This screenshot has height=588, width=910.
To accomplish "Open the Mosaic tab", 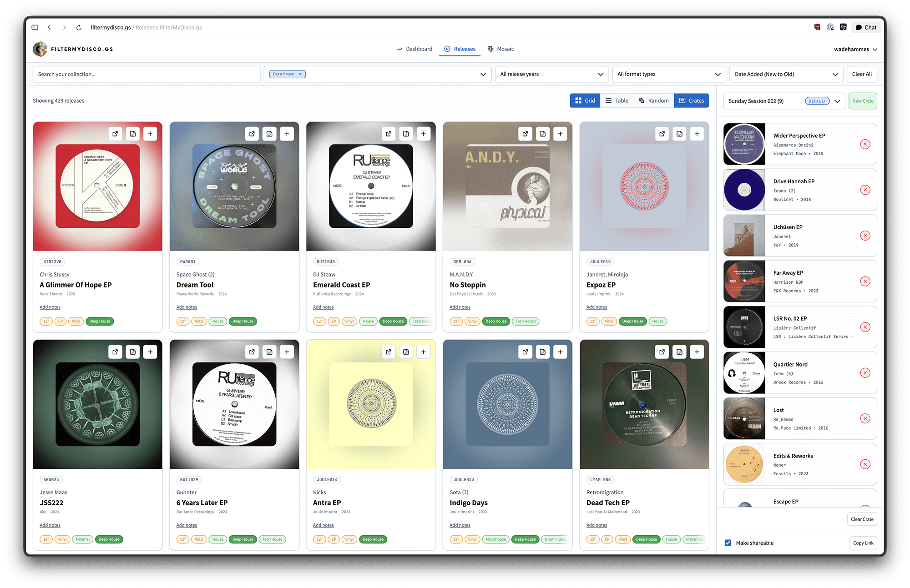I will tap(500, 49).
